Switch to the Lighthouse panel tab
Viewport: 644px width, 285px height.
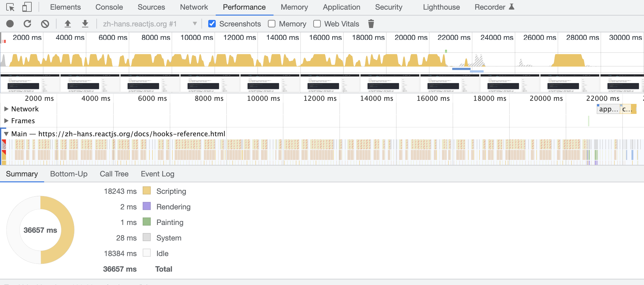click(x=441, y=7)
